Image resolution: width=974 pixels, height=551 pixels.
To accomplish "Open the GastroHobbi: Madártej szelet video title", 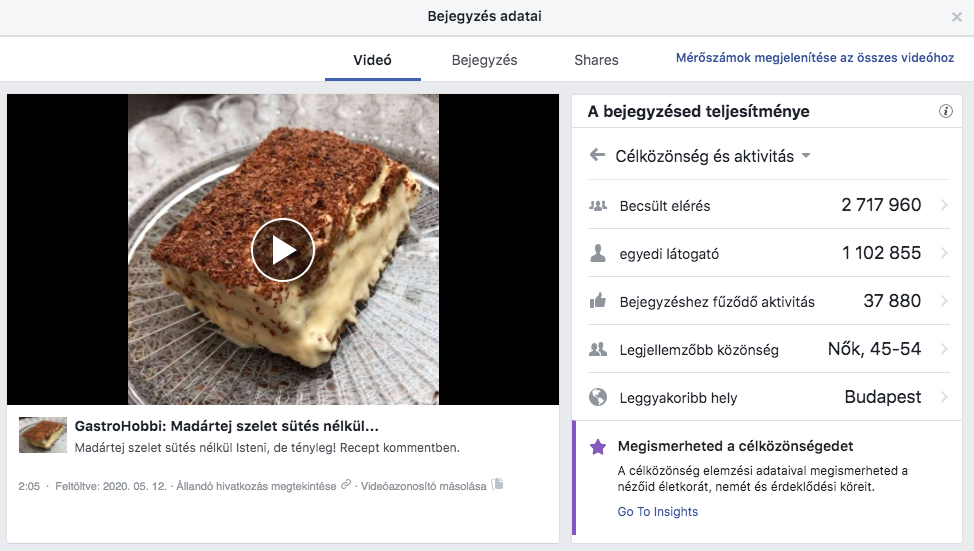I will [x=227, y=426].
